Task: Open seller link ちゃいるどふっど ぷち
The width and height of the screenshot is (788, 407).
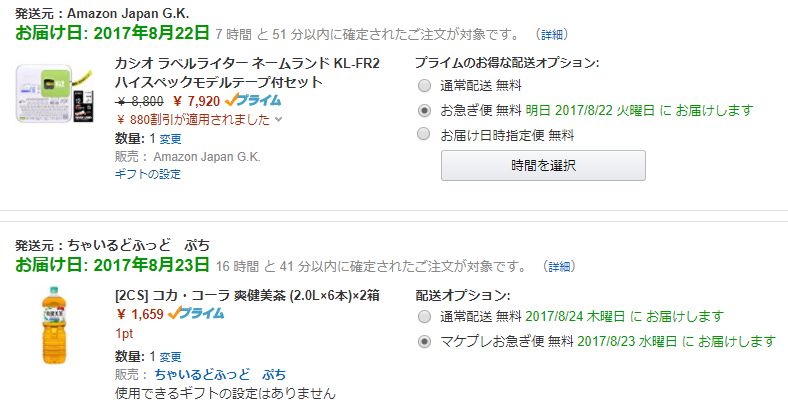Action: point(219,373)
